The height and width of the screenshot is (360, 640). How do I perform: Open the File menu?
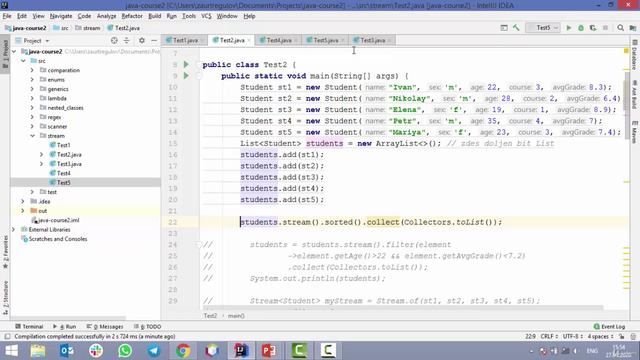7,16
